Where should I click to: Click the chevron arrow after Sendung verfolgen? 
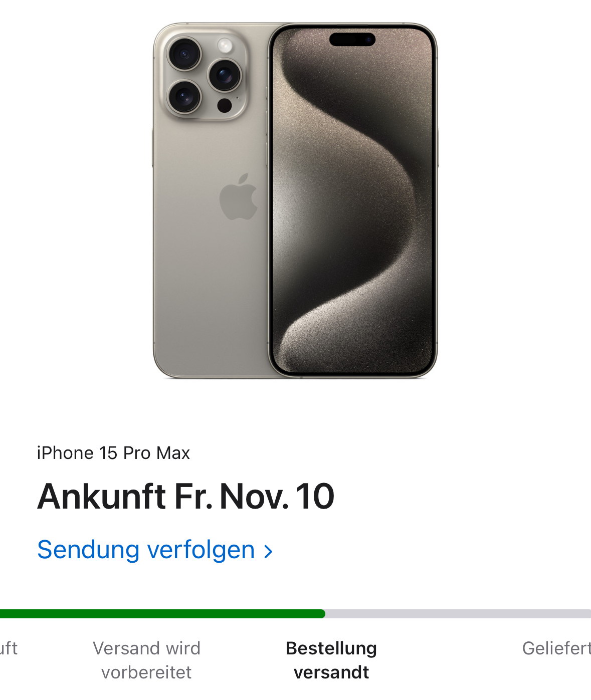[x=269, y=552]
